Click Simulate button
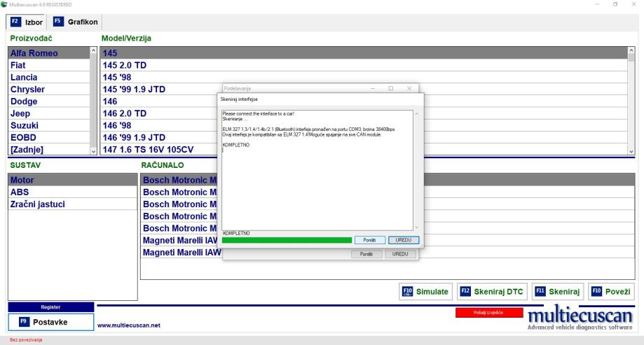Image resolution: width=644 pixels, height=345 pixels. [x=425, y=292]
